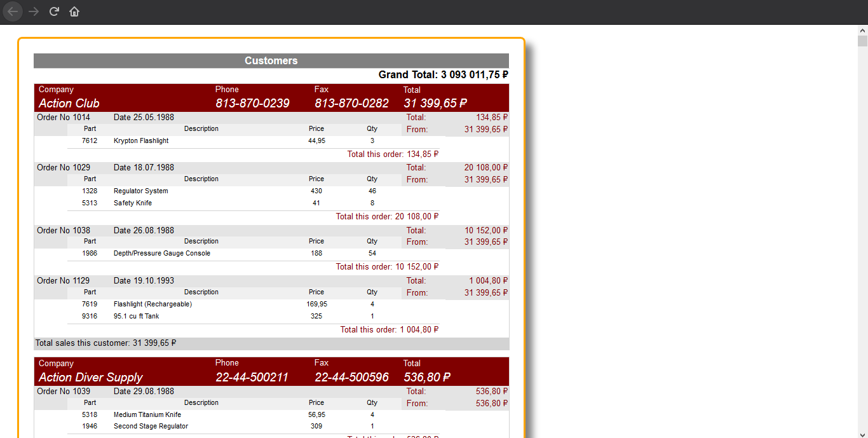868x438 pixels.
Task: Click fax number 813-870-0282
Action: point(351,103)
